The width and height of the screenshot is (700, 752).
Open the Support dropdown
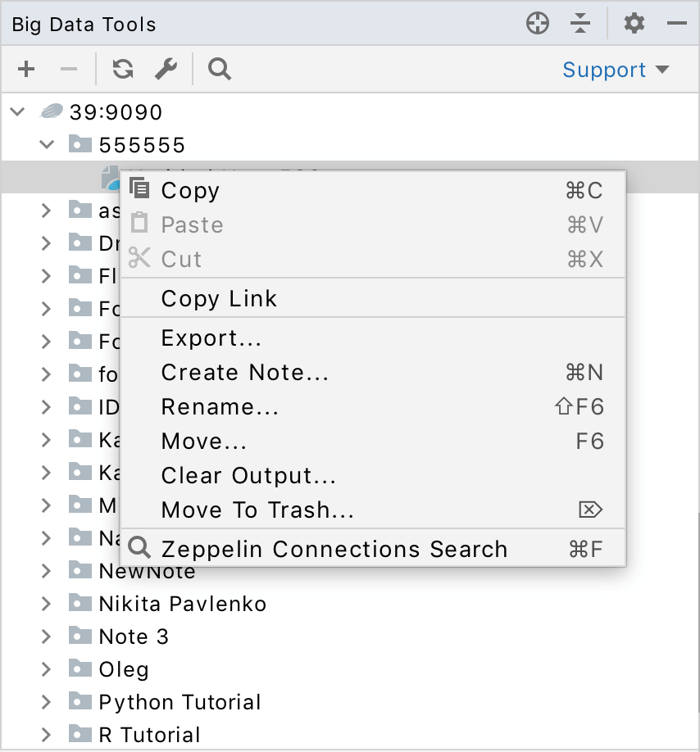616,70
